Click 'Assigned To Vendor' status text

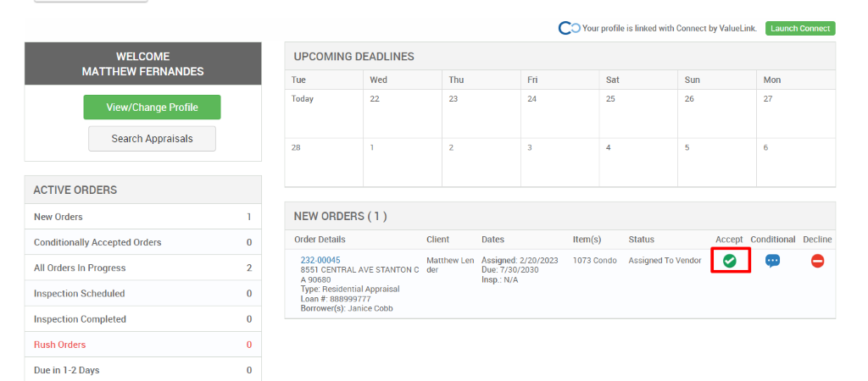click(x=665, y=261)
